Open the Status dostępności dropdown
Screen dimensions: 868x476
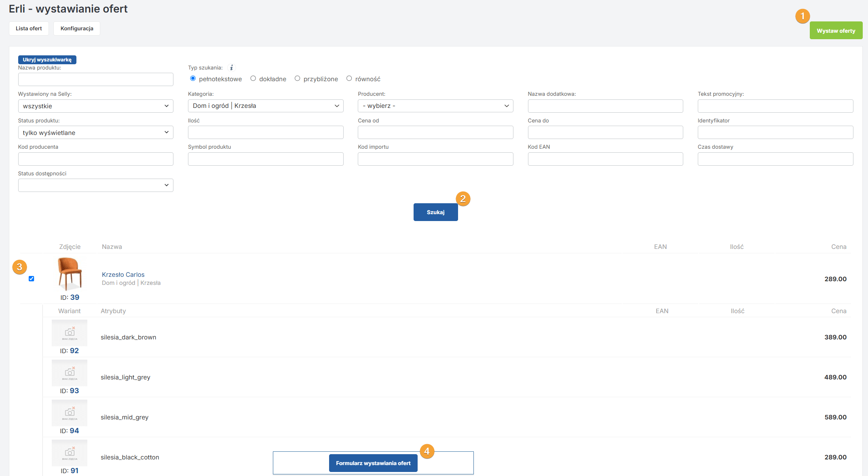point(95,185)
